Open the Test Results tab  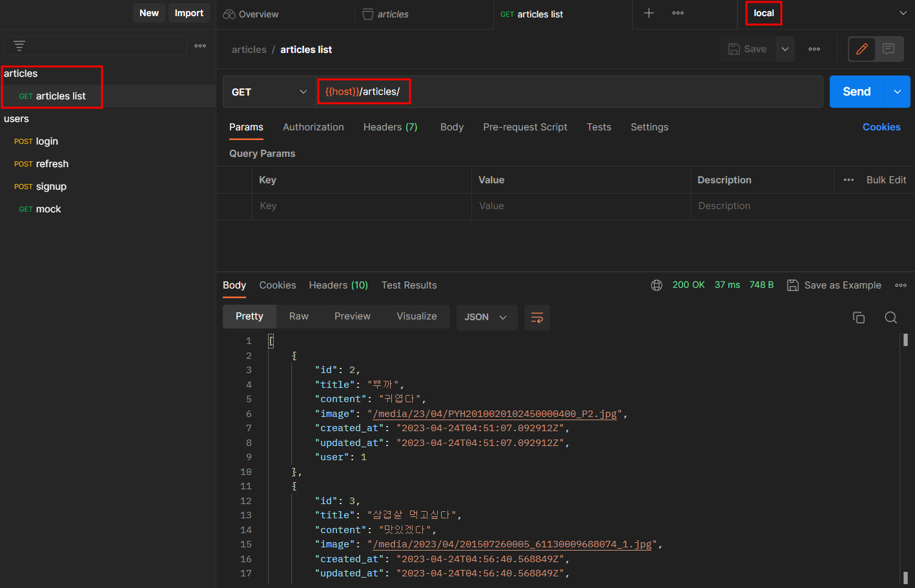[x=409, y=285]
